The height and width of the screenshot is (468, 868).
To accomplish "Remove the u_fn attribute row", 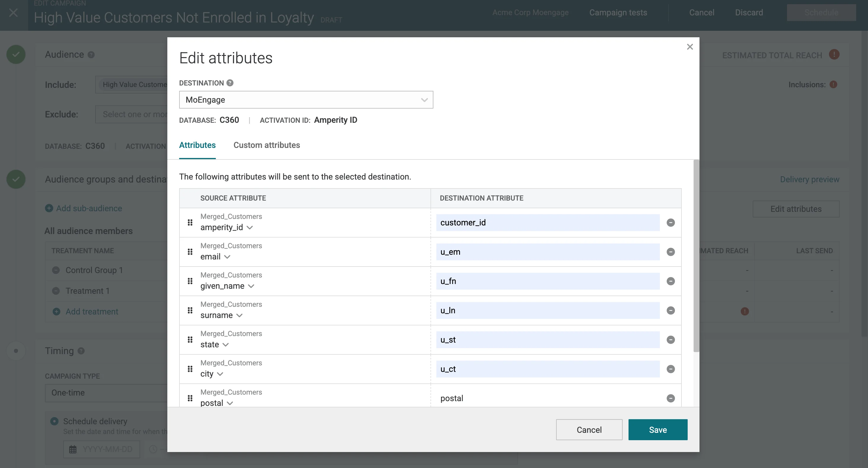I will (671, 281).
